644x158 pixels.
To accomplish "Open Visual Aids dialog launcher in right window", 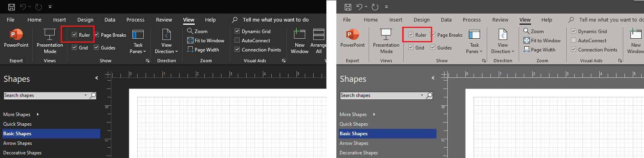I will click(x=620, y=61).
